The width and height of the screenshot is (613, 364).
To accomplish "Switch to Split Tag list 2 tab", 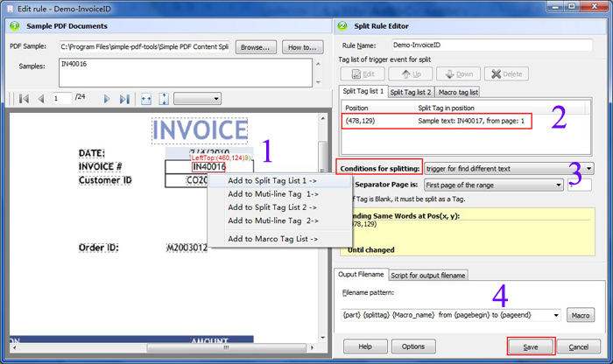I will tap(411, 92).
